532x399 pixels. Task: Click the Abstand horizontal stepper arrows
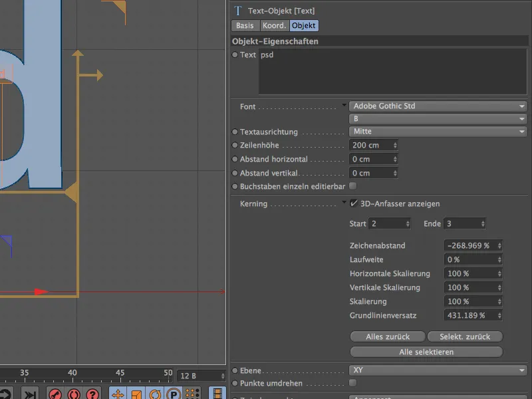tap(395, 159)
